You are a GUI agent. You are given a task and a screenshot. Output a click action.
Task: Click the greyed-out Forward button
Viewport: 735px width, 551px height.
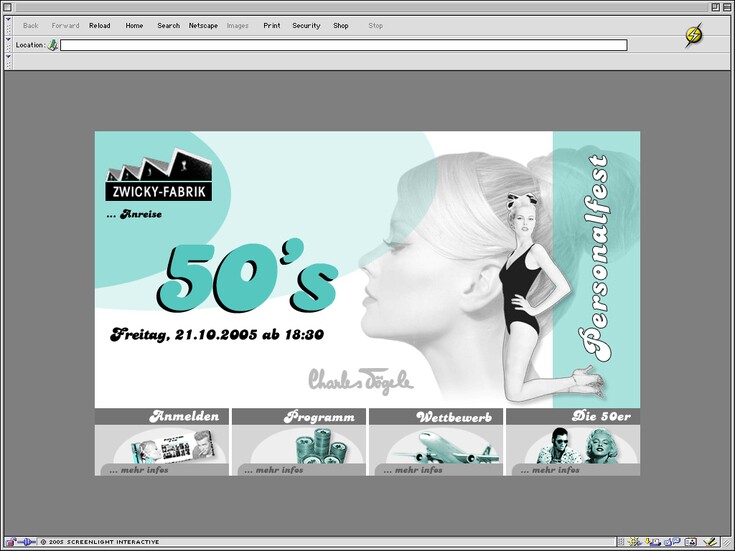point(65,26)
